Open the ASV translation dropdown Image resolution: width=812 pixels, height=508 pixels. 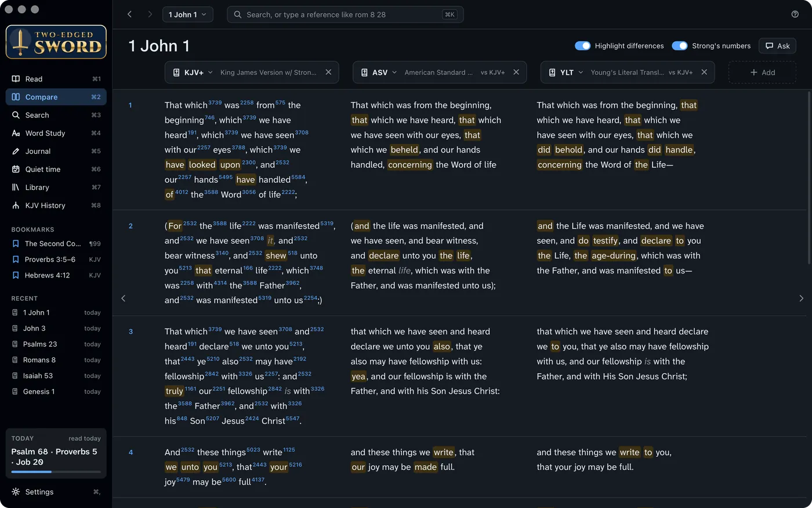click(379, 73)
